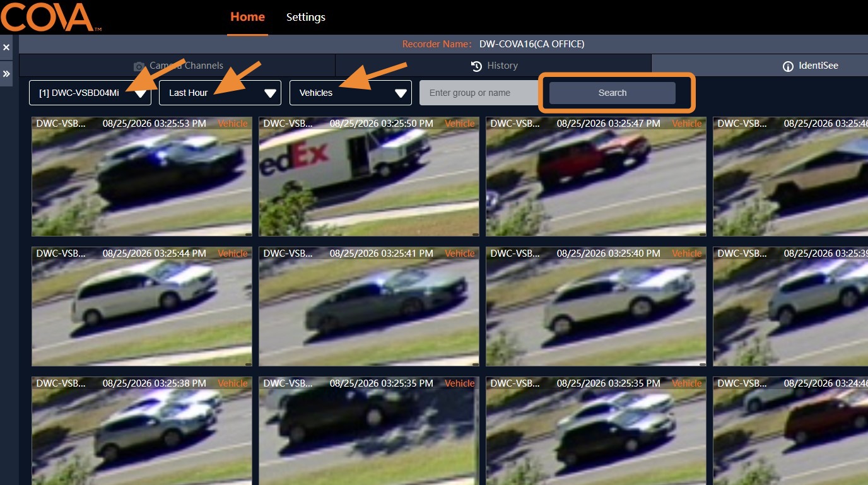Viewport: 868px width, 485px height.
Task: Open red Jeep thumbnail at 03:25:47 PM
Action: 596,177
